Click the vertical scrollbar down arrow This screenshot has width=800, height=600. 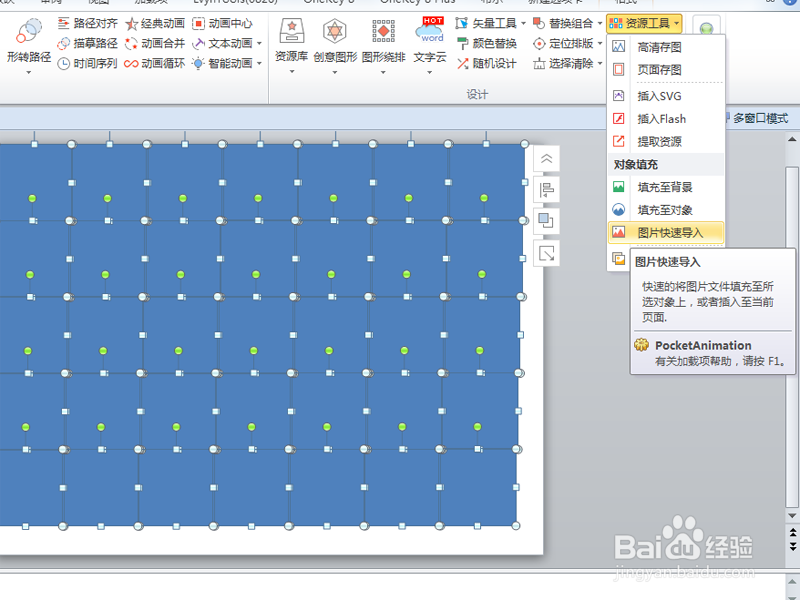(792, 516)
